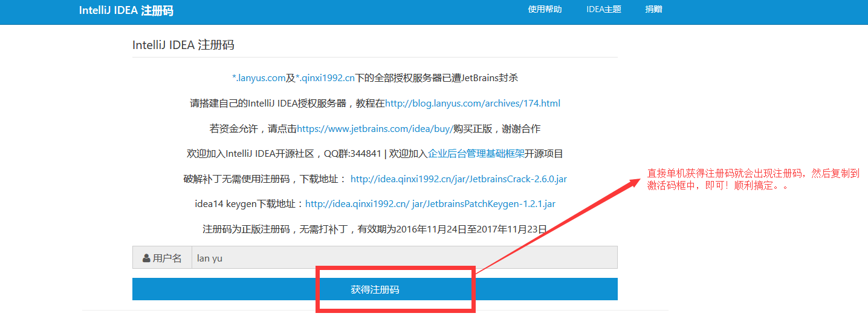Open the 使用帮助 menu item
Screen dimensions: 868x316
coord(545,9)
